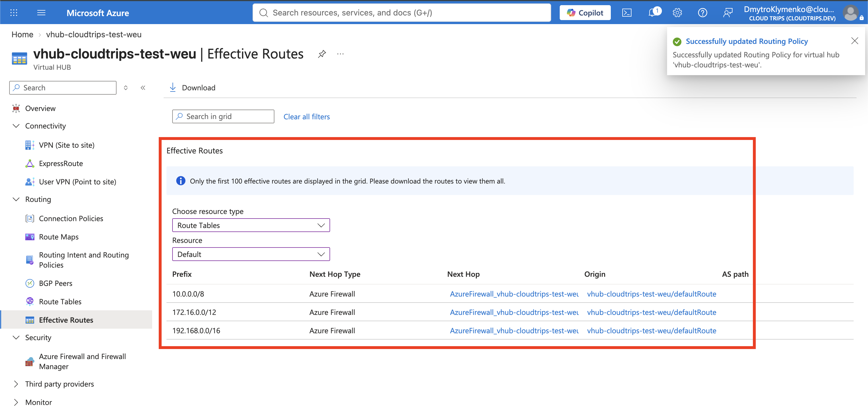This screenshot has width=868, height=417.
Task: Collapse the Routing section
Action: point(16,199)
